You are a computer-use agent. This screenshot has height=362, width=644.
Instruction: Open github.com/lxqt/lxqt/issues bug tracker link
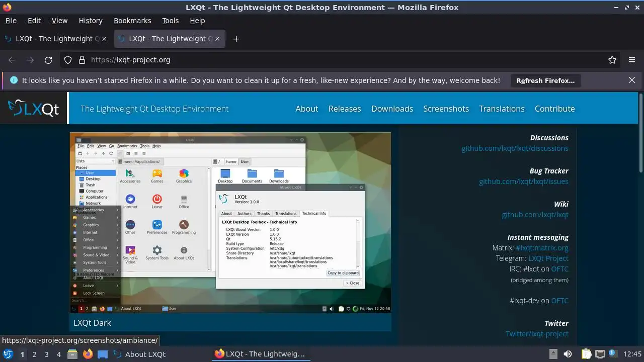click(x=524, y=182)
